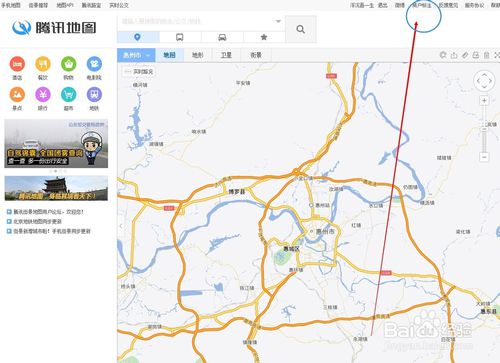Open the 反馈意见 feedback link
Screen dimensions: 500x363
[x=448, y=5]
